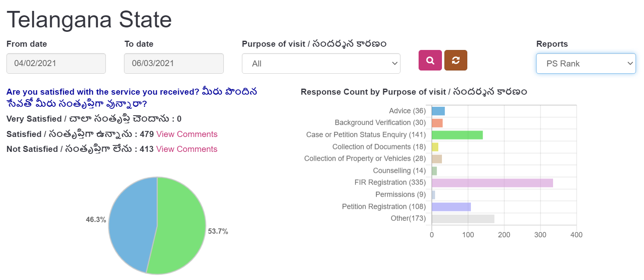Select the FIR Registration bar
The height and width of the screenshot is (280, 644).
click(x=492, y=183)
